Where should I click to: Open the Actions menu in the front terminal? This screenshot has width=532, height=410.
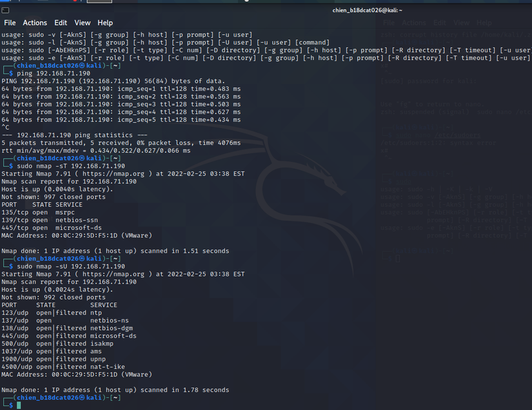[35, 23]
